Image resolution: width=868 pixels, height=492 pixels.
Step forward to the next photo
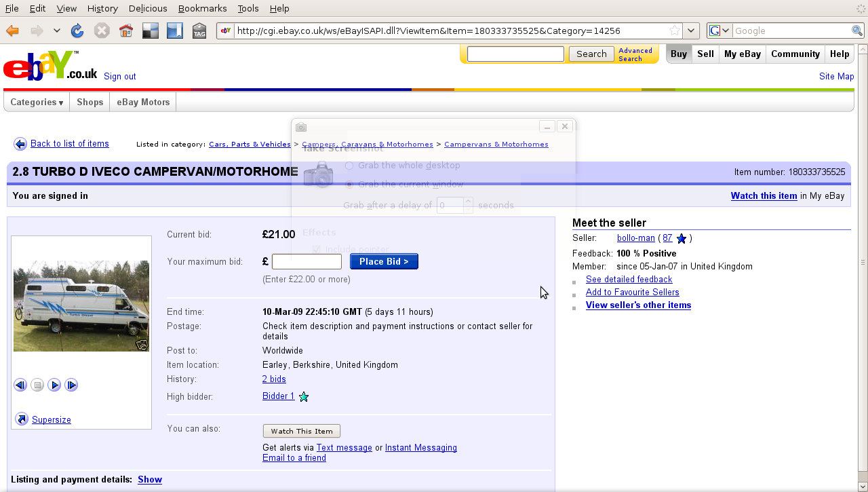[71, 385]
